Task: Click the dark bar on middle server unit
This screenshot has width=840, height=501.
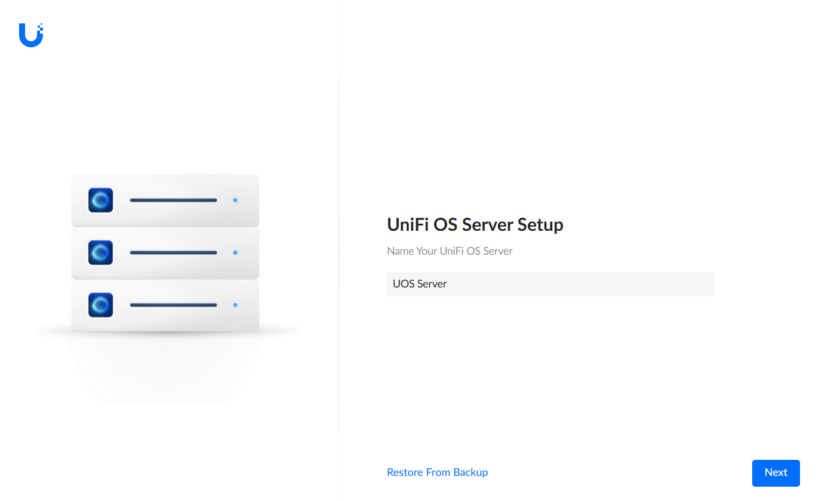Action: click(x=173, y=252)
